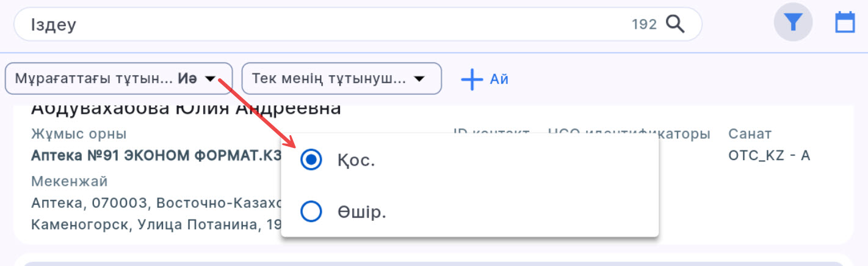The image size is (868, 266).
Task: Focus the Іздеу search field
Action: pyautogui.click(x=305, y=24)
